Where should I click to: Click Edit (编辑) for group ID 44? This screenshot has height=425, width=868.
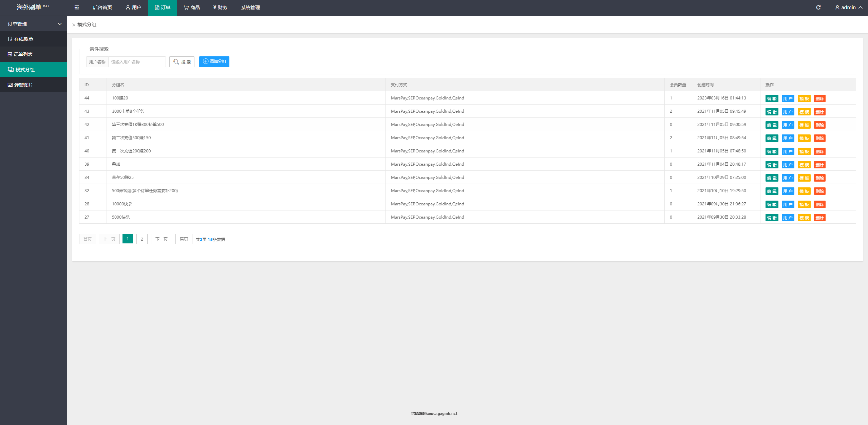(x=772, y=98)
